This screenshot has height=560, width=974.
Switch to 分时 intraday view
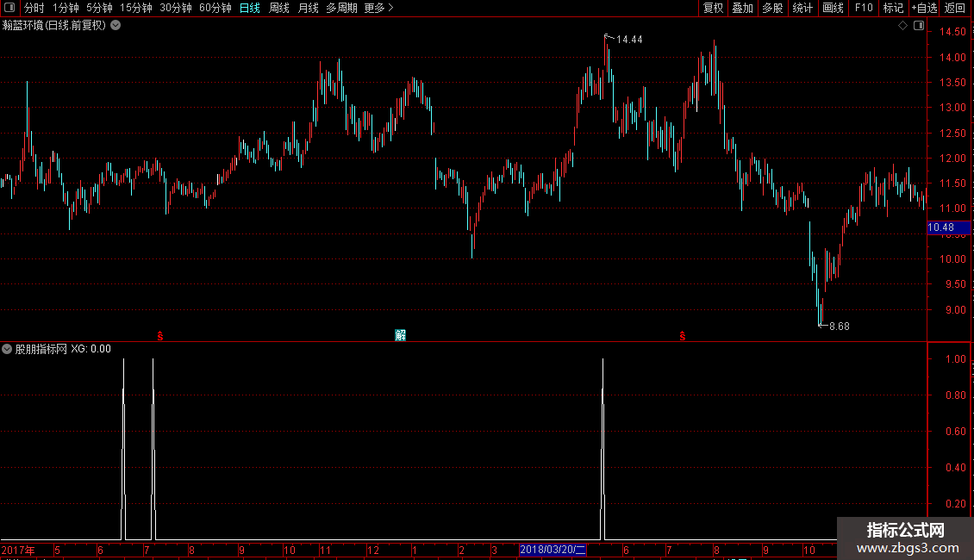(34, 8)
